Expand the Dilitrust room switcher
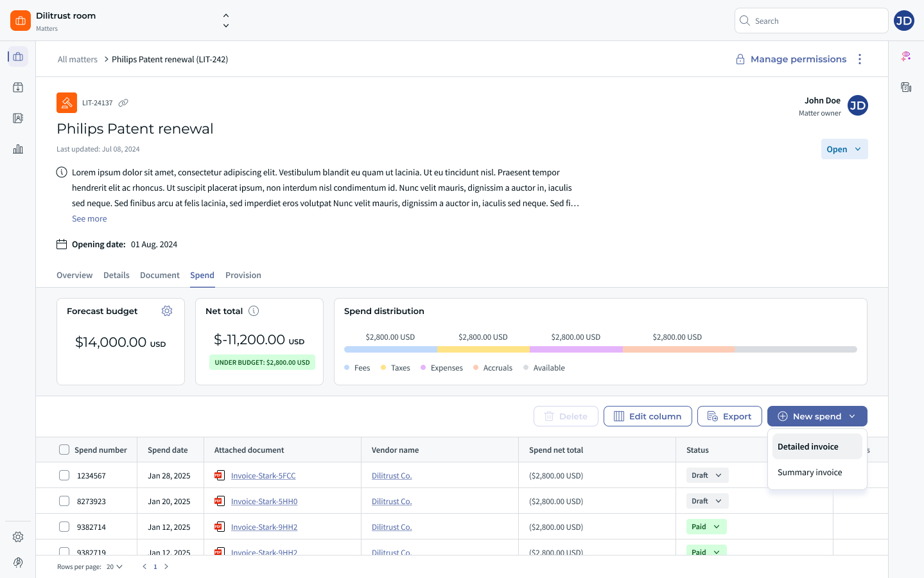 coord(226,21)
